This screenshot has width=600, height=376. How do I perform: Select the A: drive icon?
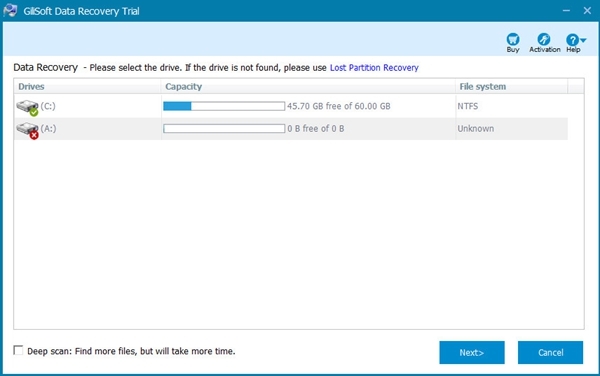[27, 130]
